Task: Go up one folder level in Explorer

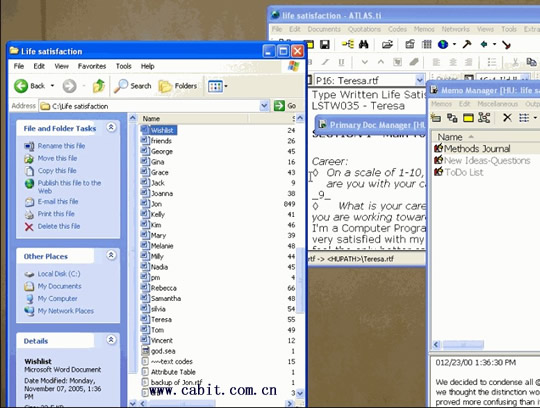Action: [x=99, y=86]
